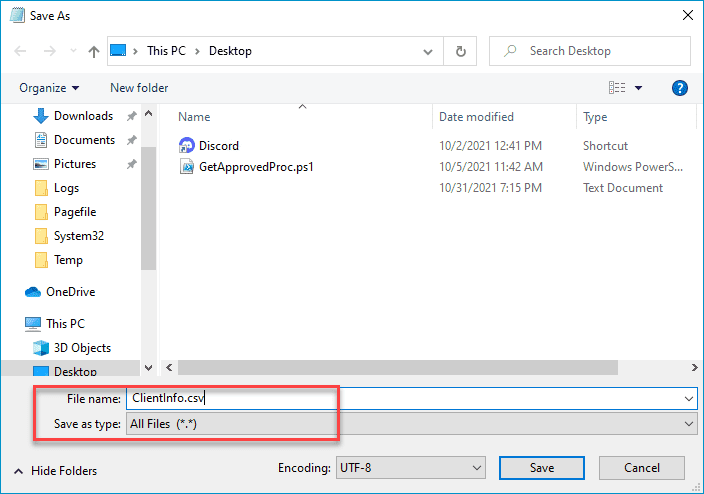Click the GetApprovedProc.ps1 script icon
The height and width of the screenshot is (494, 704).
(x=186, y=167)
